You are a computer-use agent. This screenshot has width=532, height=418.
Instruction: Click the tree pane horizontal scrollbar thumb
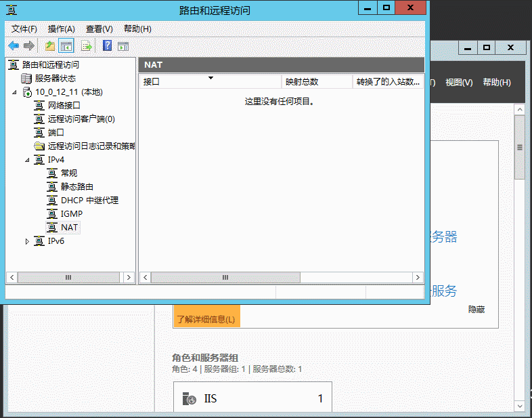pos(68,277)
